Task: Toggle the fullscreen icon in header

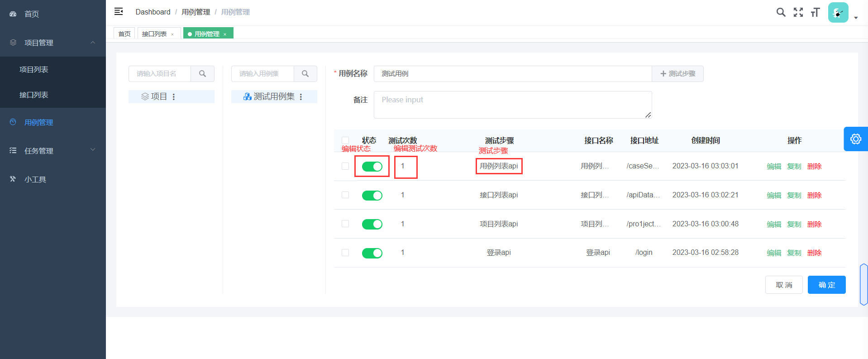Action: click(x=798, y=12)
